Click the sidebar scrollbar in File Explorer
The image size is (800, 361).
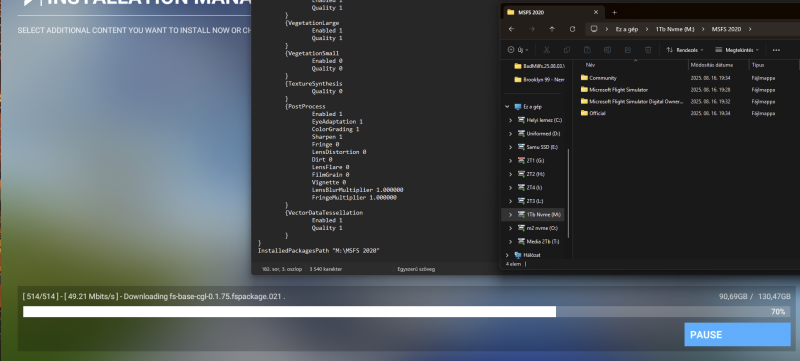click(568, 193)
